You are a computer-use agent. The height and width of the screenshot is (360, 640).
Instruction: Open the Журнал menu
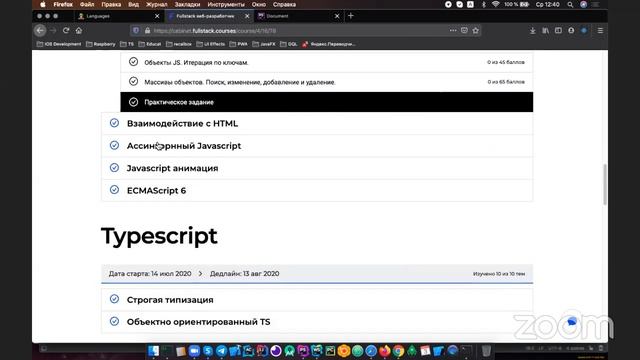pyautogui.click(x=157, y=4)
